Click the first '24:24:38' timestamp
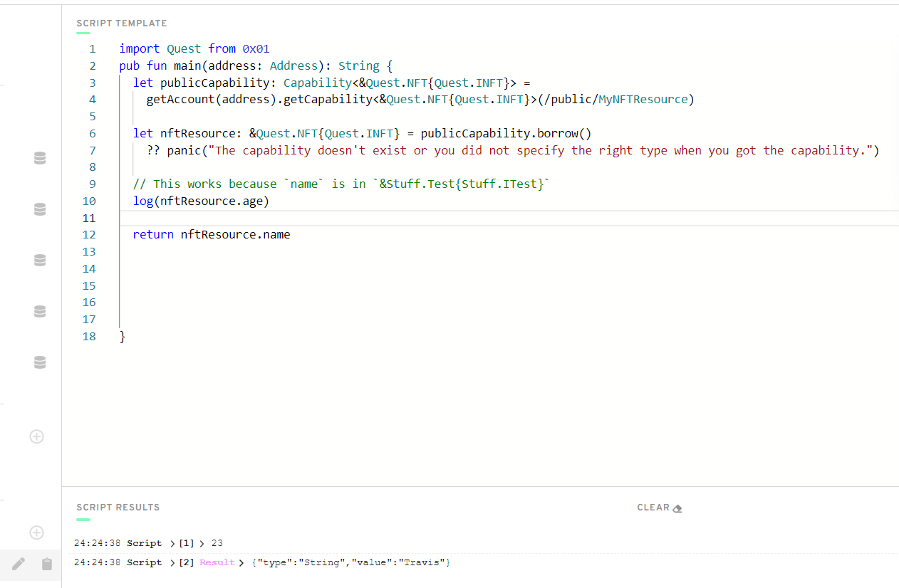Image resolution: width=899 pixels, height=588 pixels. 97,543
